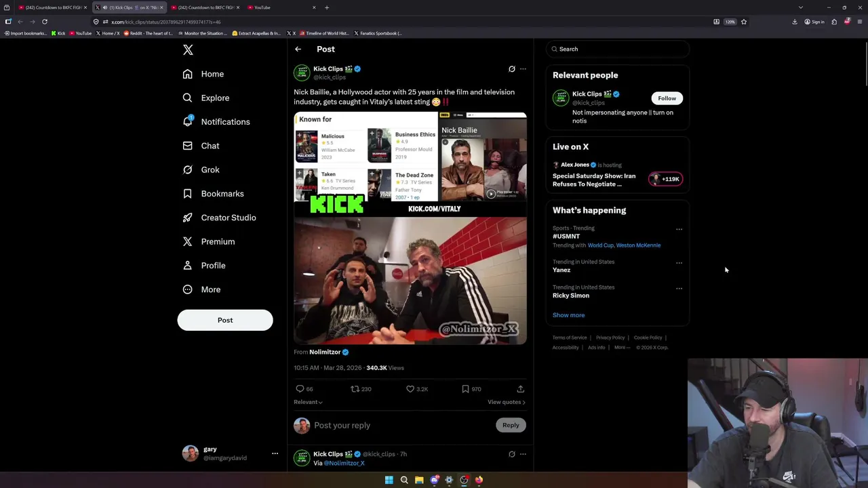
Task: Open browser downloads icon
Action: click(x=795, y=22)
